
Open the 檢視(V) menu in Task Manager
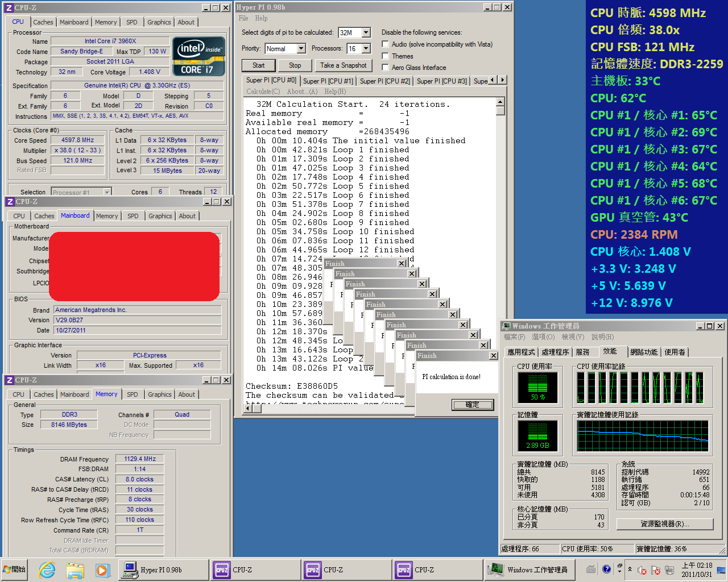573,337
